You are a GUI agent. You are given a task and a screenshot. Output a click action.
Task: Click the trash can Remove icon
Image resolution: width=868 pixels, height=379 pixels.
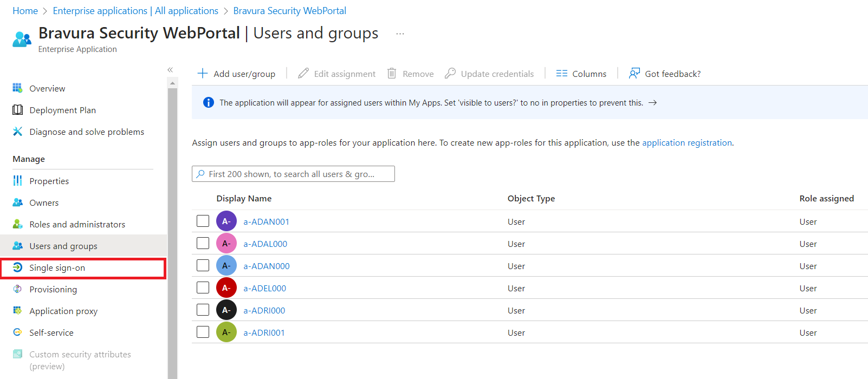coord(392,73)
